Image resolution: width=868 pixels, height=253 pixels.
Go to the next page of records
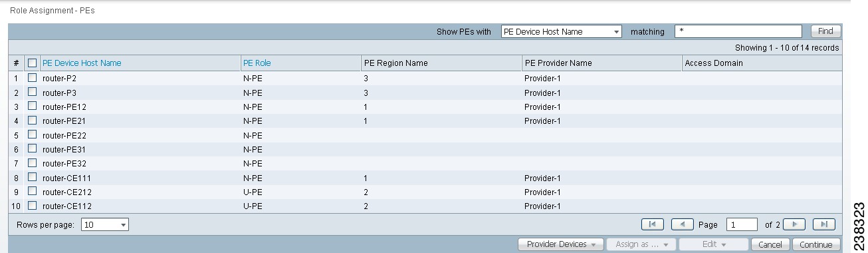click(794, 224)
